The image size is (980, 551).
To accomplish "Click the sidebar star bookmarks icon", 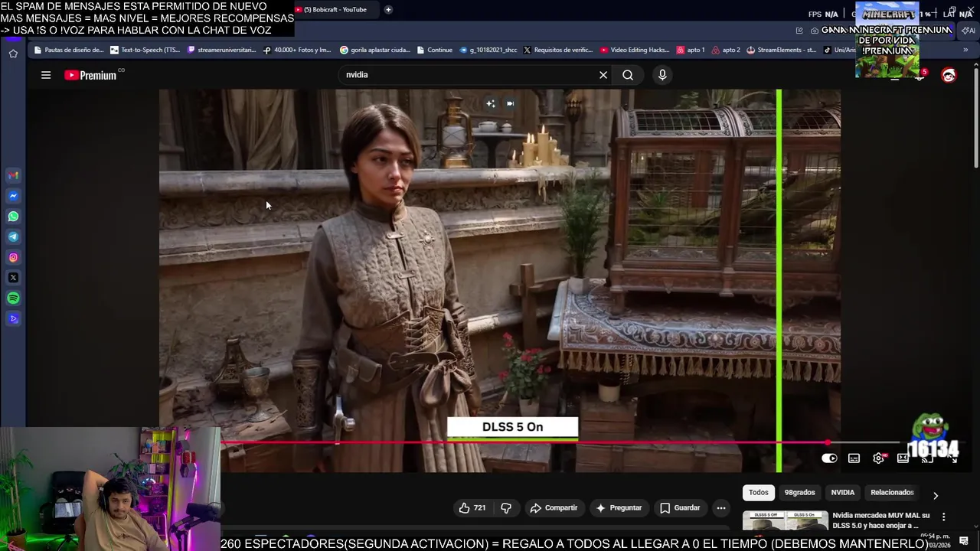I will 13,54.
